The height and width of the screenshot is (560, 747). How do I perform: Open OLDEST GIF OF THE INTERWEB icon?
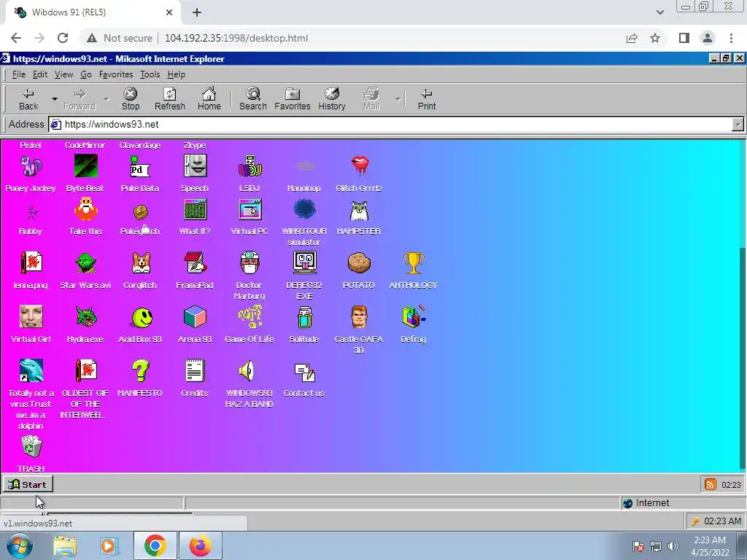tap(86, 371)
